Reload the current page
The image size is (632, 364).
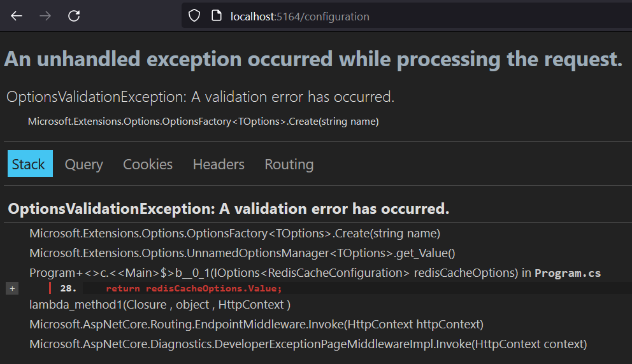pyautogui.click(x=74, y=16)
